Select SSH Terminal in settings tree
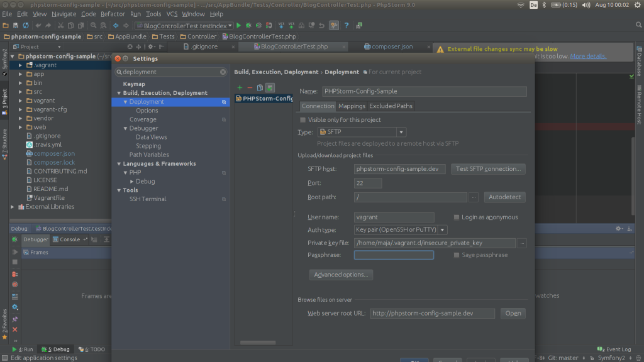The height and width of the screenshot is (362, 644). point(147,199)
